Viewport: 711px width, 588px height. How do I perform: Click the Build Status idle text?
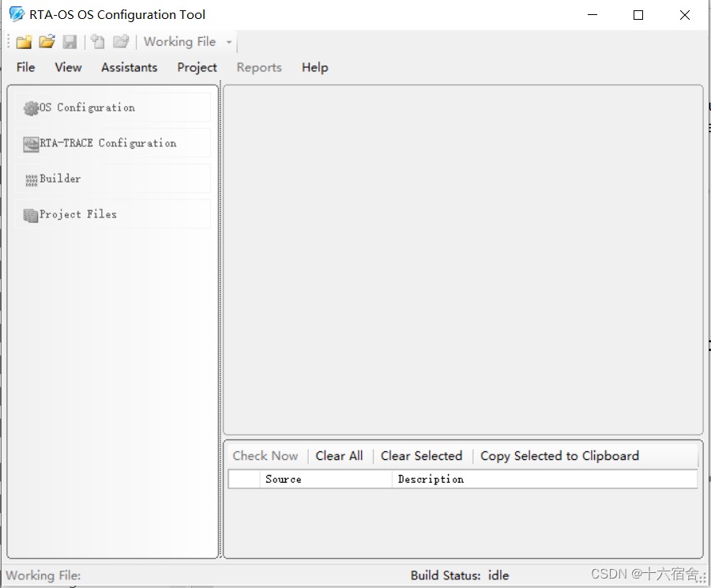[x=460, y=575]
